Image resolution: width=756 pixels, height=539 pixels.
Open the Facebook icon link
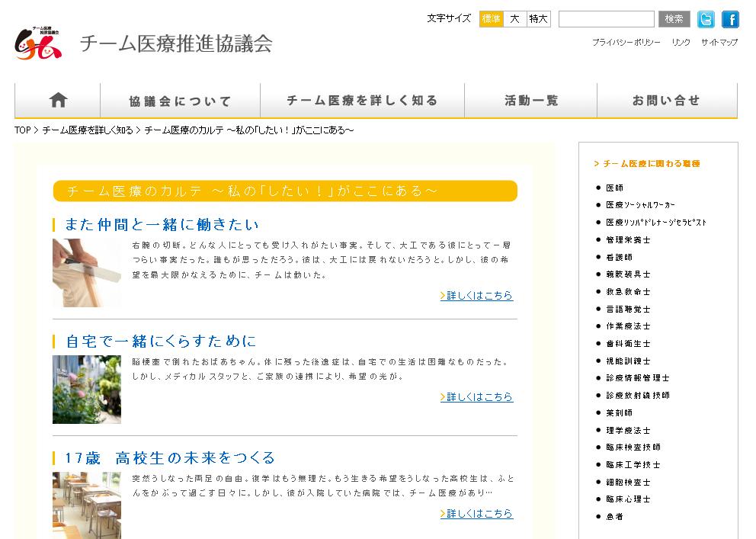coord(730,19)
